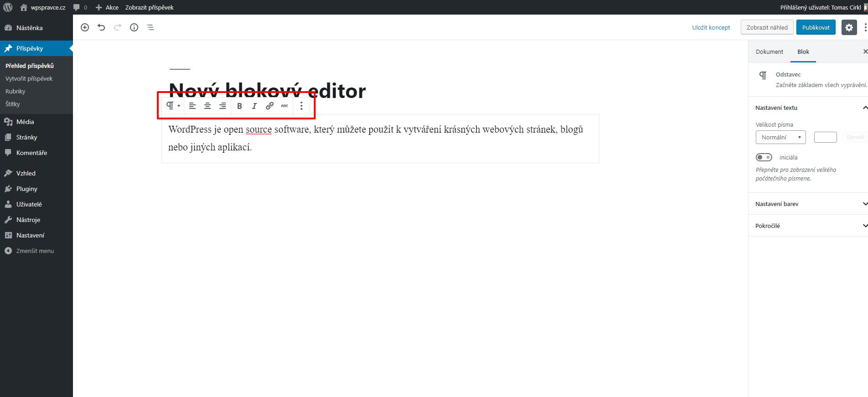
Task: Open Vytvořit příspěvek submenu item
Action: click(29, 78)
